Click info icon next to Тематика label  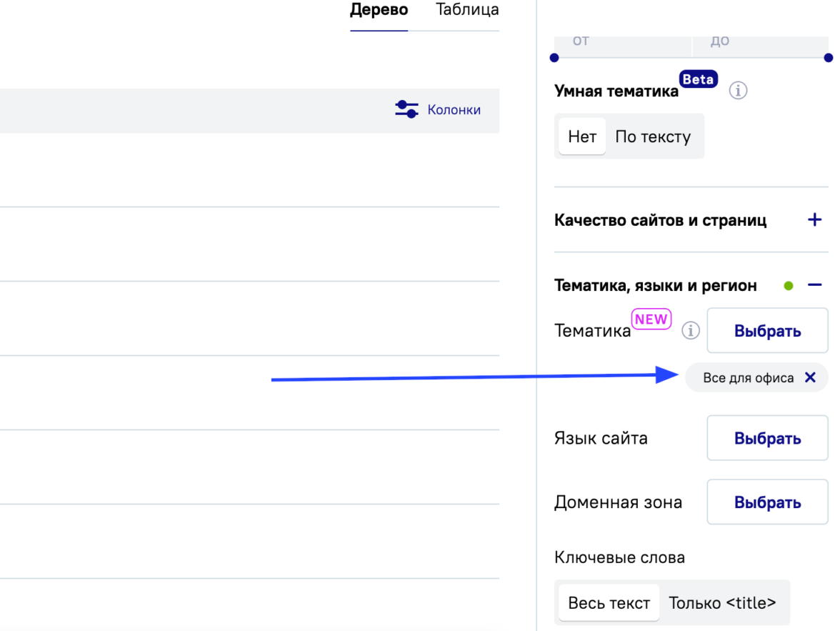(690, 331)
